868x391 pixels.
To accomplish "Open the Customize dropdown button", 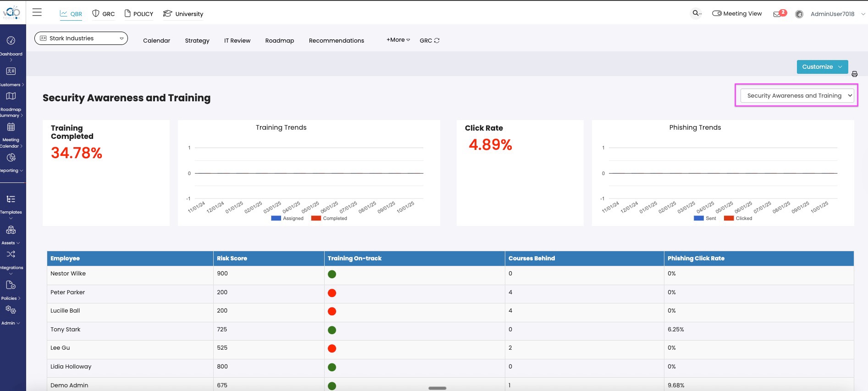I will tap(822, 66).
